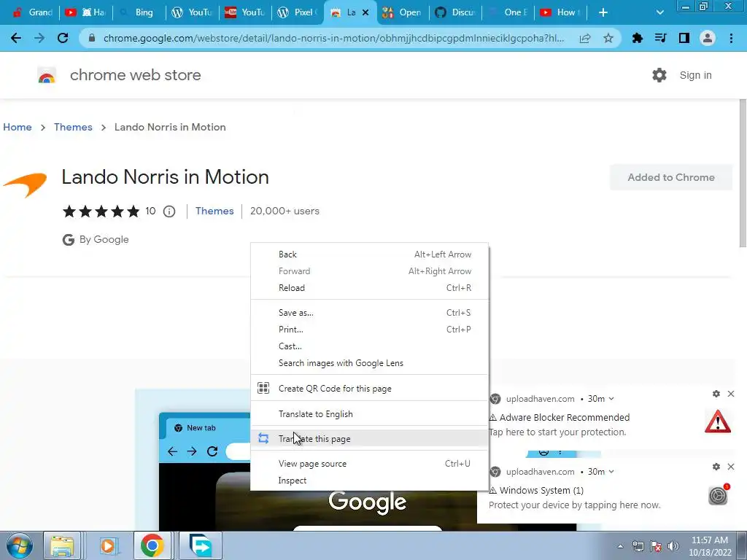Choose Search images with Google Lens

(x=369, y=363)
